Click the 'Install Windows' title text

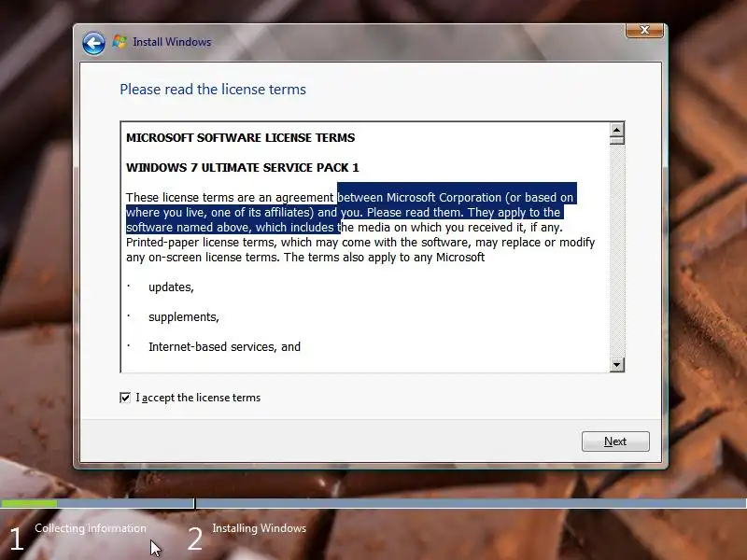coord(172,42)
